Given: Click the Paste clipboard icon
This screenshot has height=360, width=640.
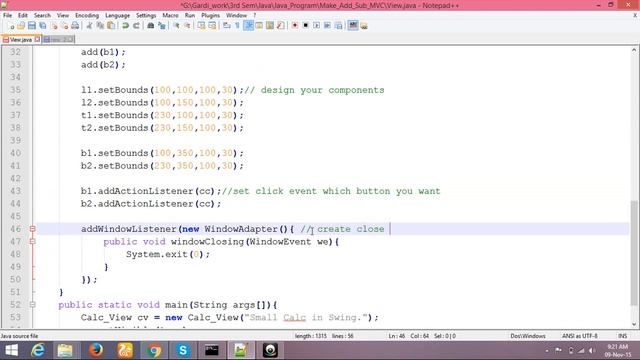Looking at the screenshot, I should click(x=111, y=26).
